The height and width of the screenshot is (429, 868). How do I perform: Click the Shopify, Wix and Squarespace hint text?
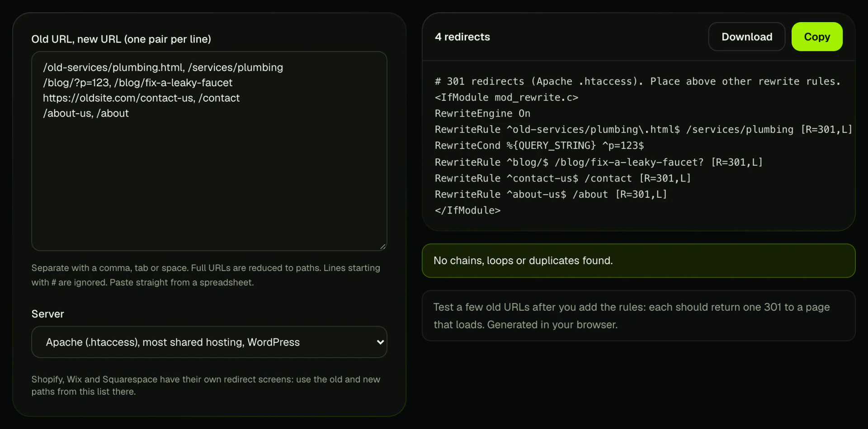206,385
